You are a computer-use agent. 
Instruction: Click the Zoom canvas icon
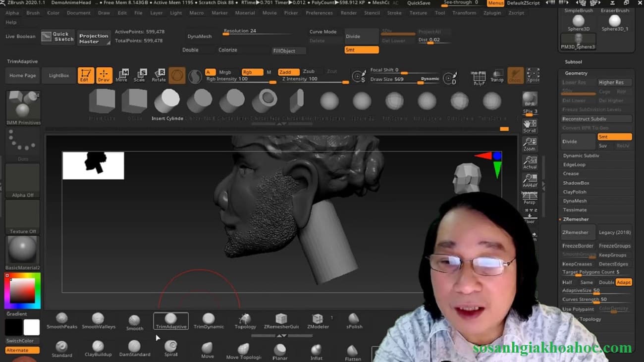tap(530, 144)
